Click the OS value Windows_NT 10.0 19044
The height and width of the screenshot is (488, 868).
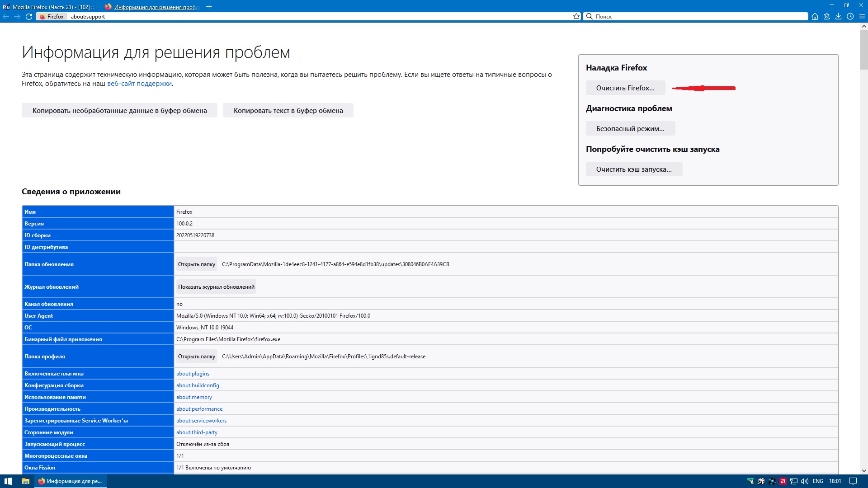click(x=205, y=328)
